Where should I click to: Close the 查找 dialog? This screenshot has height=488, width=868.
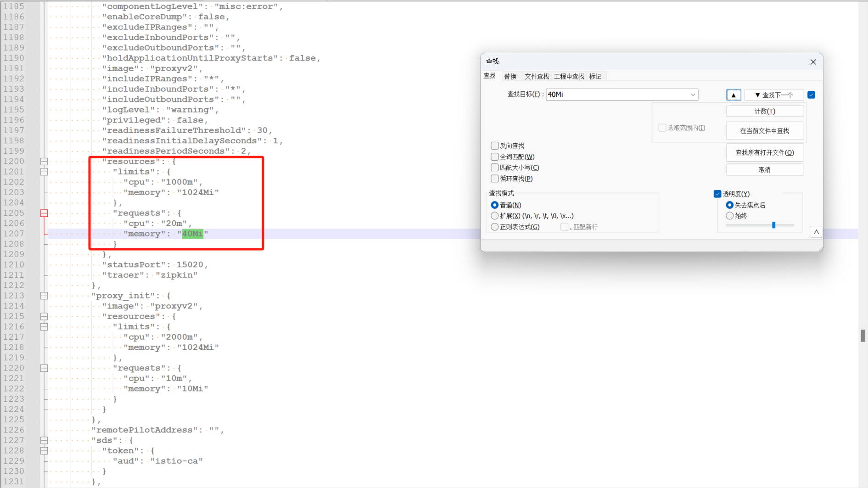(813, 62)
